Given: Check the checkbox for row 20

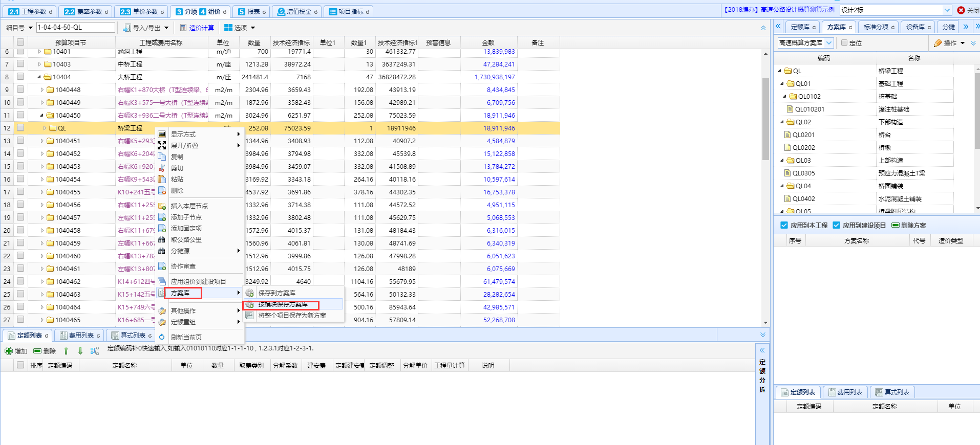Looking at the screenshot, I should 20,230.
